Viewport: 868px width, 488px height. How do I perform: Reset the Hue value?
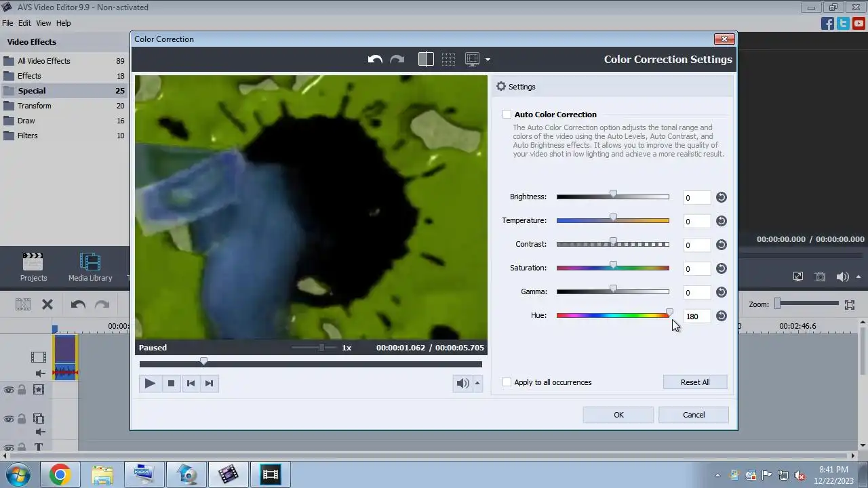pos(722,316)
